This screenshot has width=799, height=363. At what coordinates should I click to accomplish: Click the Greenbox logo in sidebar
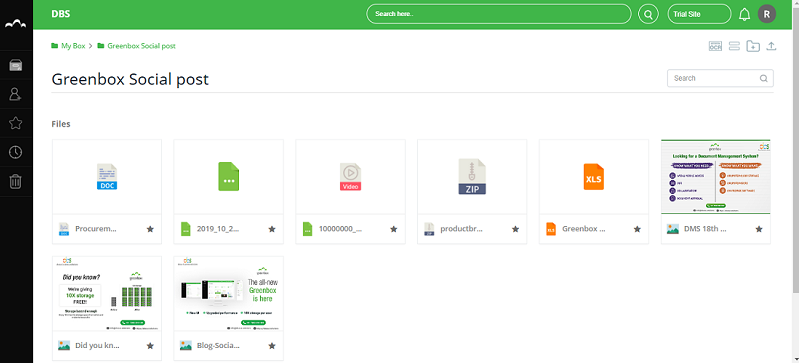click(16, 24)
